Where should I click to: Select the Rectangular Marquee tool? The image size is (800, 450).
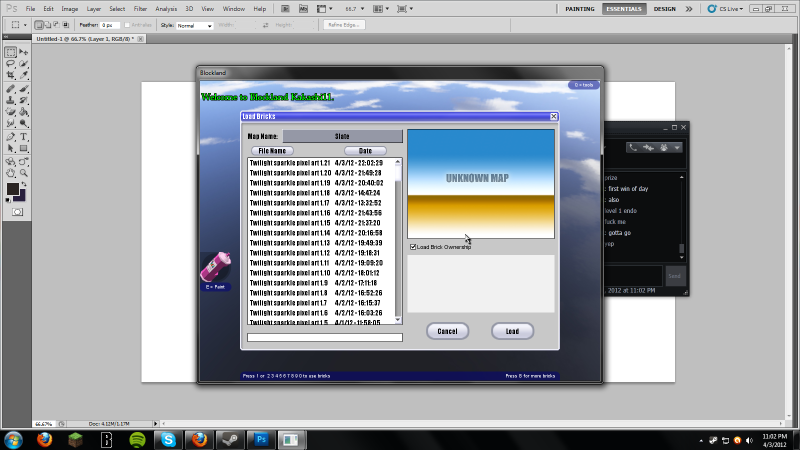click(11, 52)
